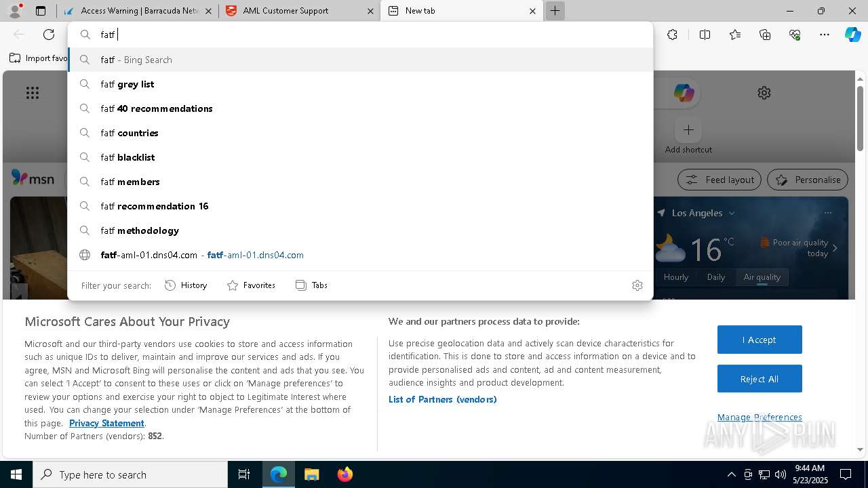Open the Privacy Statement link

tap(106, 423)
